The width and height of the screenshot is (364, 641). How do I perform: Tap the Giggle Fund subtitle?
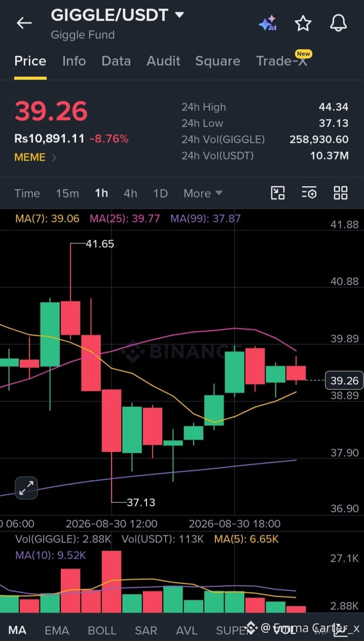click(83, 35)
